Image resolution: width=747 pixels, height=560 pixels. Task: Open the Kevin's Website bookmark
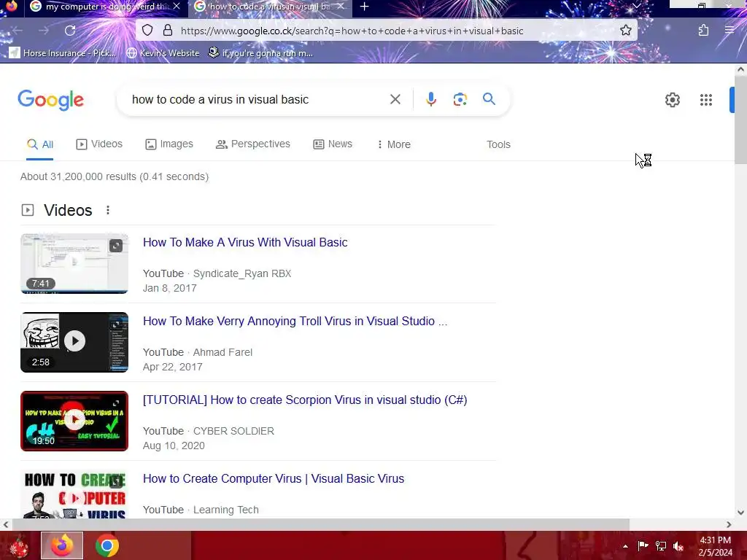pyautogui.click(x=163, y=52)
